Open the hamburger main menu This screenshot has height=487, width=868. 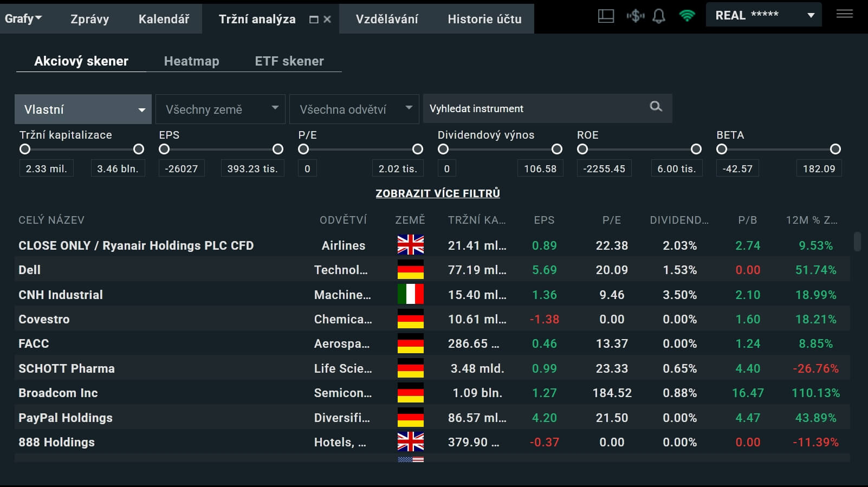844,14
